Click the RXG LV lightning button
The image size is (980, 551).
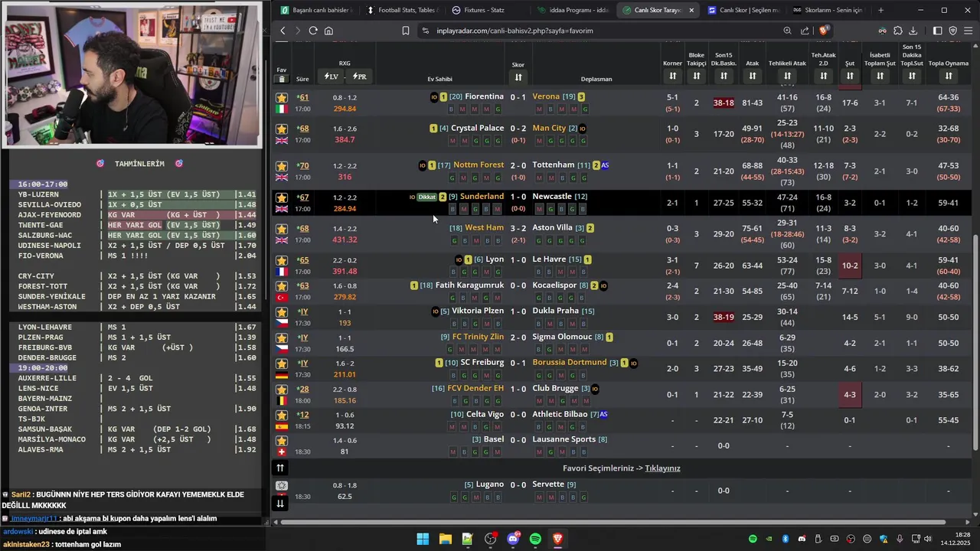point(331,77)
